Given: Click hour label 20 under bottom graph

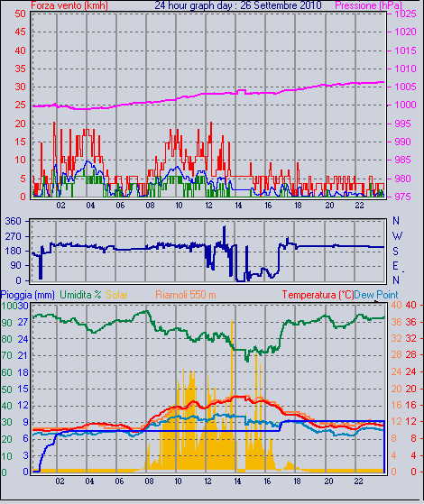Looking at the screenshot, I should tap(328, 481).
